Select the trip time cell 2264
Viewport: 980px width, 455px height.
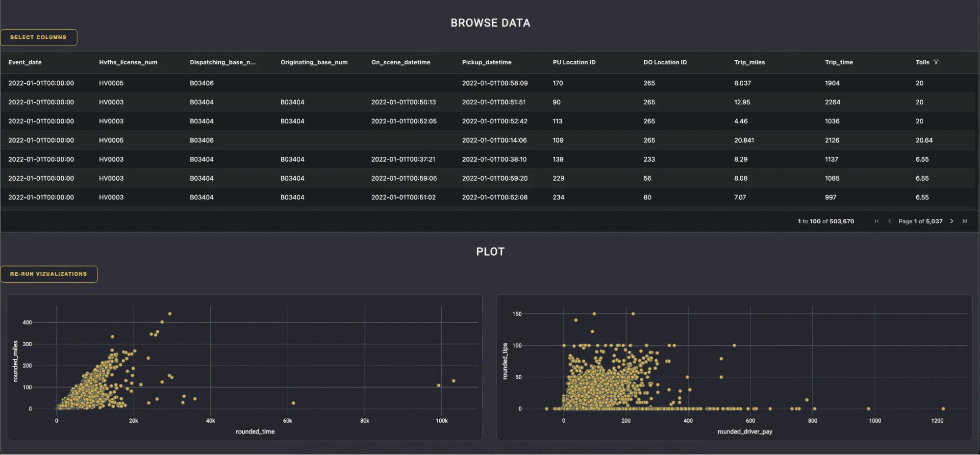[x=832, y=102]
